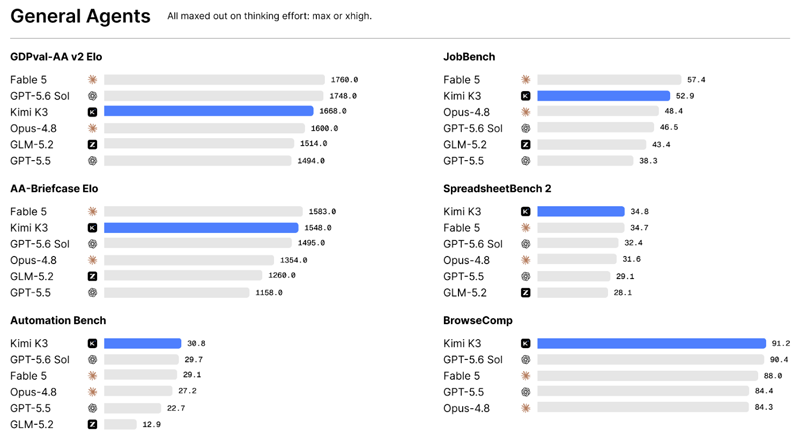
Task: Click the Opus-4.8 icon under GDPval-AA v2 Elo
Action: tap(92, 128)
